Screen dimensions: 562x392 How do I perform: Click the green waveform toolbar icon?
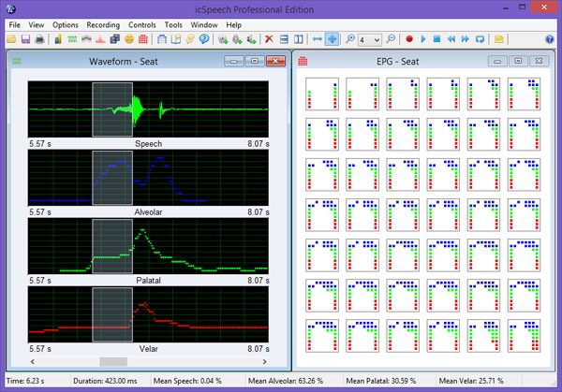[x=72, y=39]
